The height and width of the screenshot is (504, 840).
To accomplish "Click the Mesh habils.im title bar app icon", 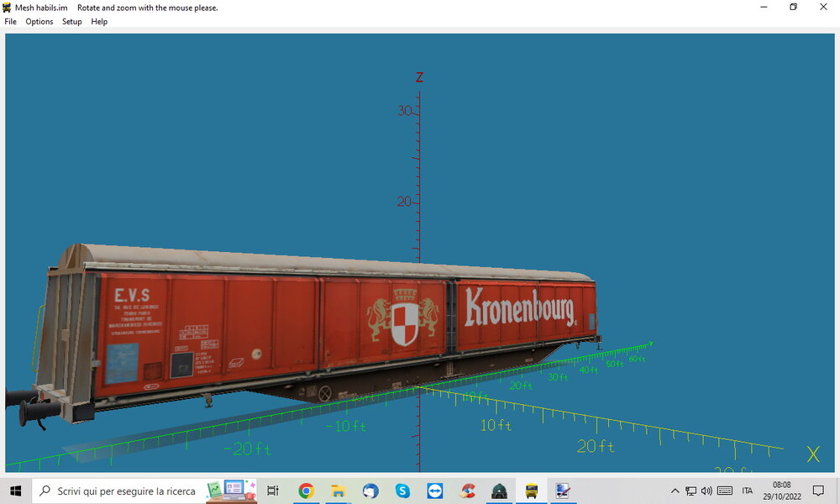I will click(x=7, y=8).
